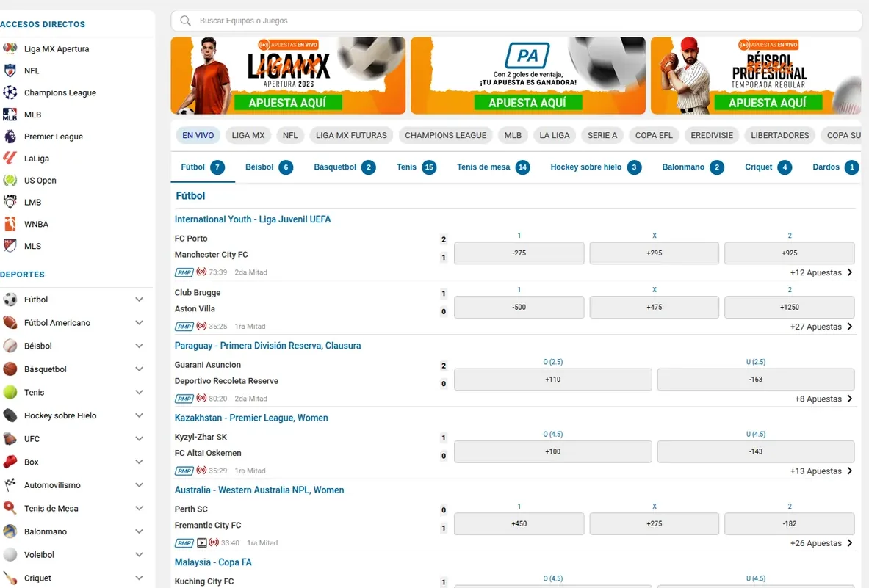Select the EN VIVO filter chip
Image resolution: width=869 pixels, height=588 pixels.
[x=198, y=135]
